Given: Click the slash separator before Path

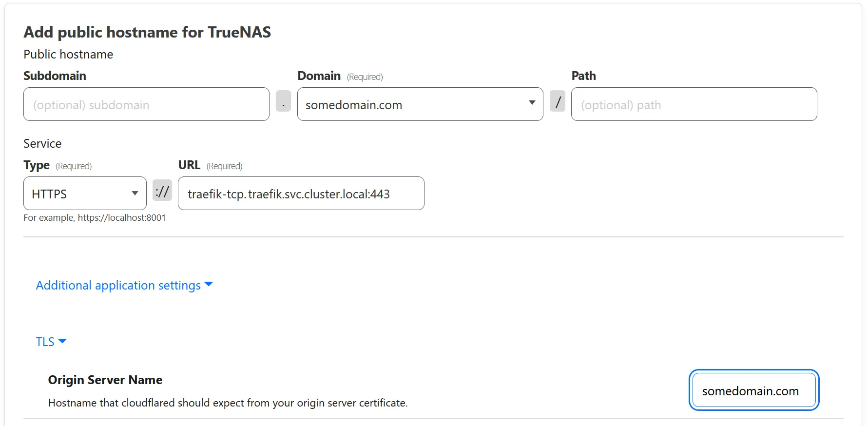Looking at the screenshot, I should [558, 101].
